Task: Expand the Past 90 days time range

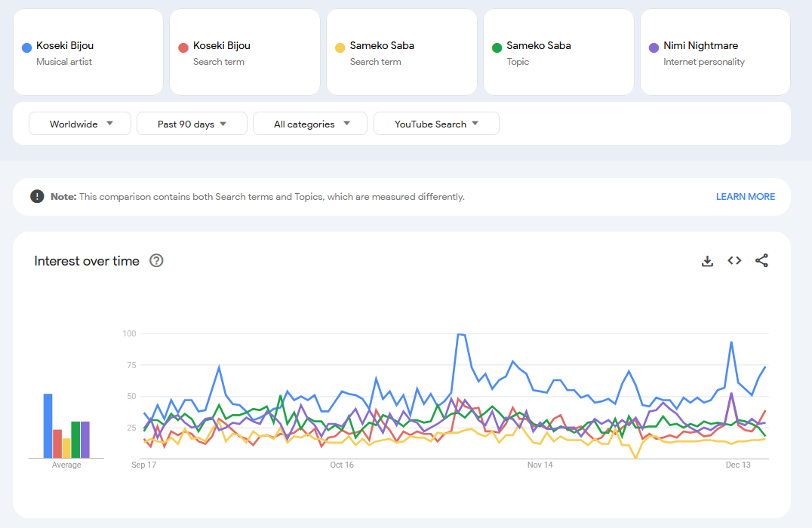Action: [192, 124]
